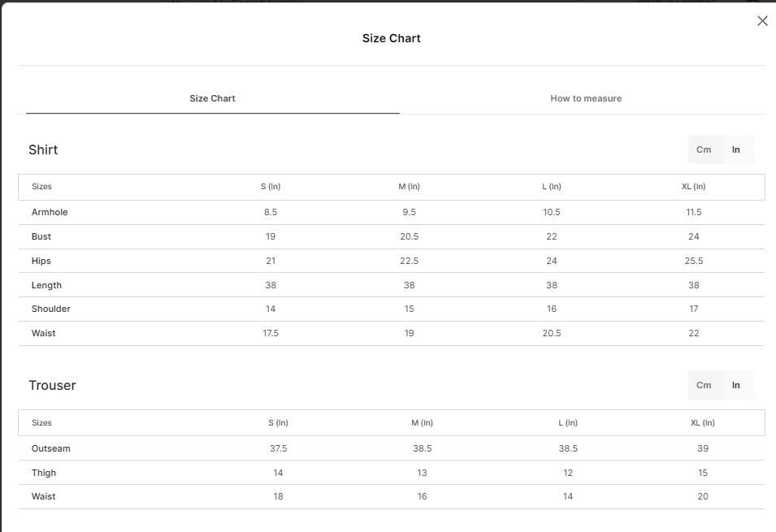776x532 pixels.
Task: Switch to the How to measure tab
Action: (x=586, y=98)
